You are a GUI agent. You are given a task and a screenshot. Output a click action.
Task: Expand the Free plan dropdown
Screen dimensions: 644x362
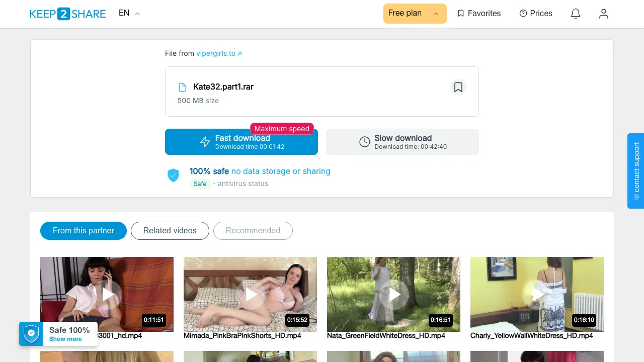(x=415, y=13)
